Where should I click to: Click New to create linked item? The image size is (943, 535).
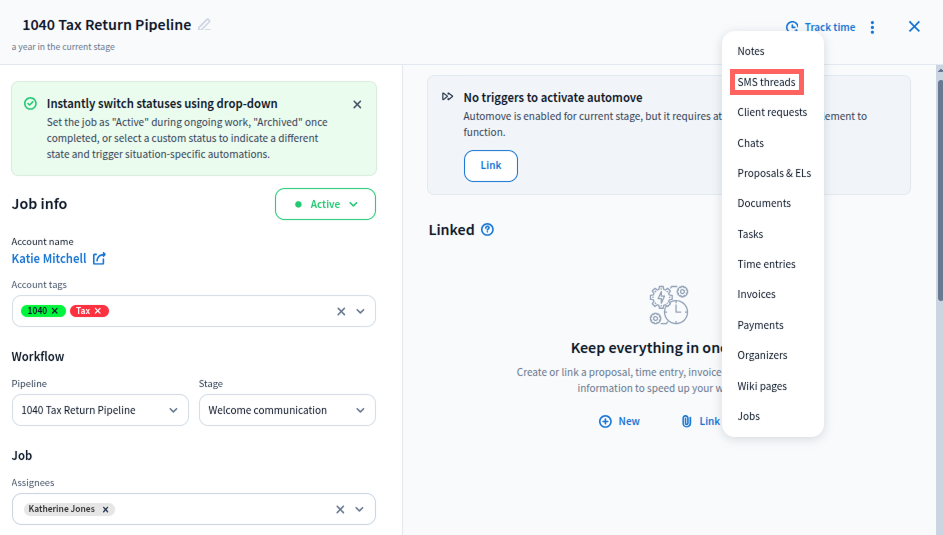[619, 421]
